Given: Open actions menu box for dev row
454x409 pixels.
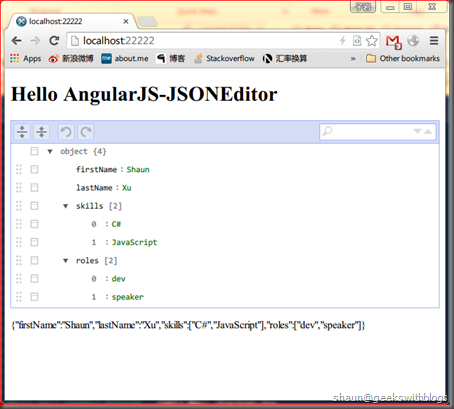Looking at the screenshot, I should pos(34,278).
